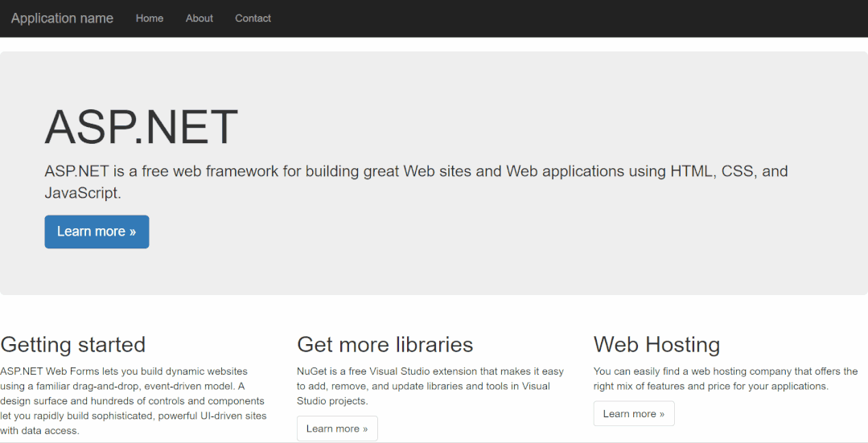Click Learn more under Web Hosting

[634, 414]
